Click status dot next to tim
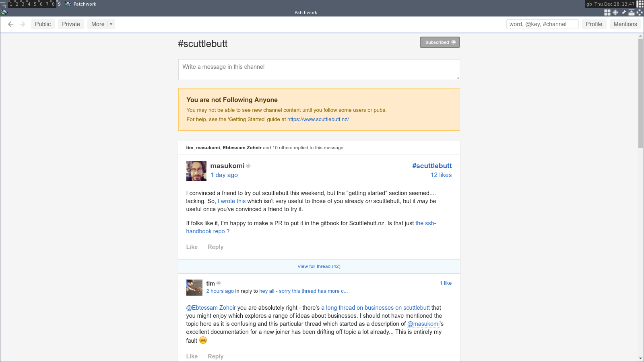644x362 pixels. coord(219,283)
